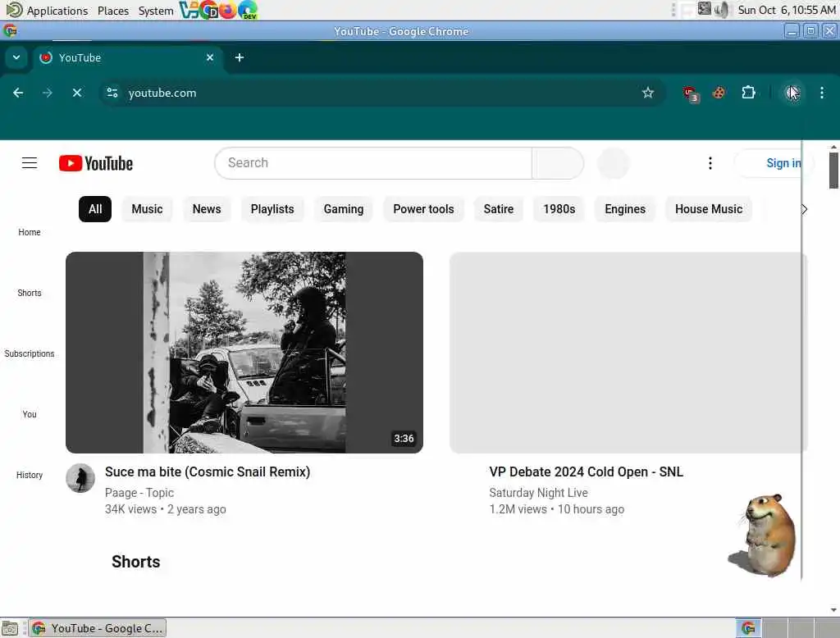The height and width of the screenshot is (638, 840).
Task: Launch VS Code from top panel
Action: [189, 10]
